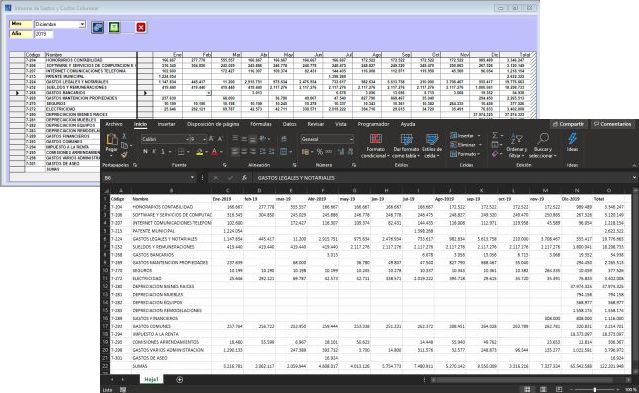
Task: Open the Insertar cells dropdown
Action: 465,135
